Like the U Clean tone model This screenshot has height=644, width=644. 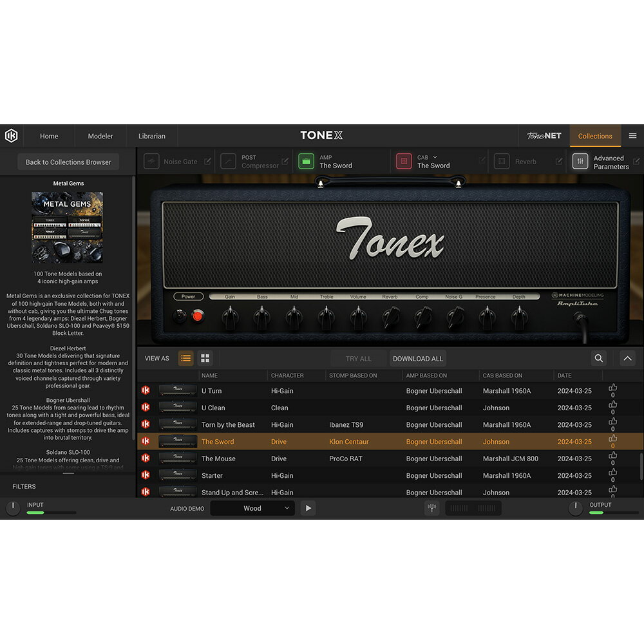[x=613, y=404]
